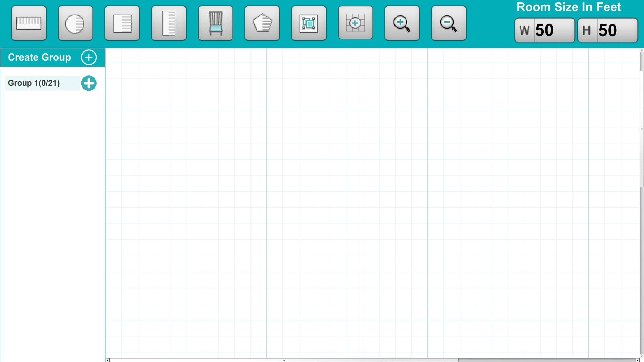This screenshot has height=362, width=644.
Task: Click the horizontal scrollbar right arrow
Action: coord(638,360)
